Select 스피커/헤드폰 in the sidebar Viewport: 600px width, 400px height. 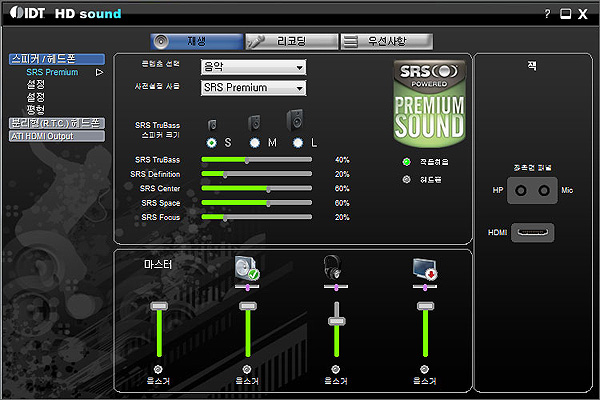pos(57,59)
